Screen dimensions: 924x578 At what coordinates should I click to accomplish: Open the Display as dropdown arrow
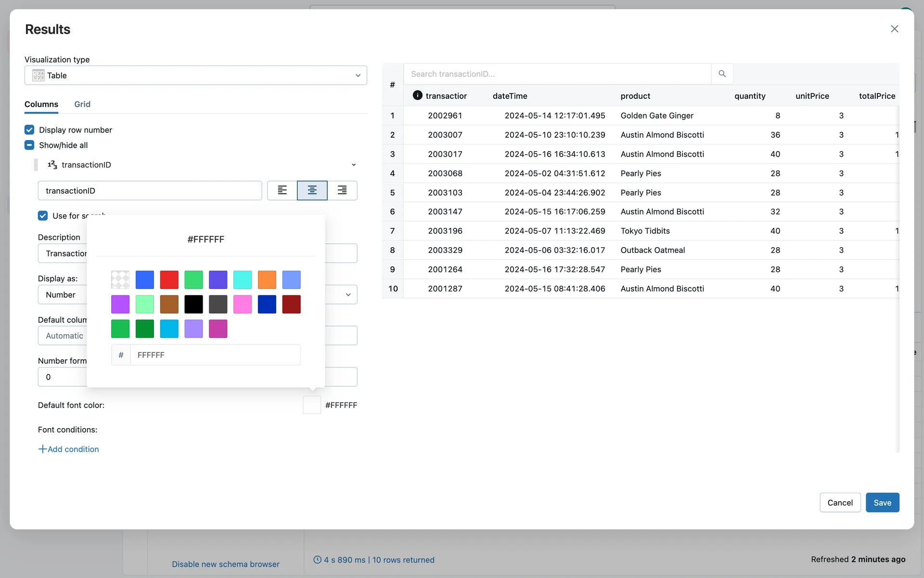348,294
